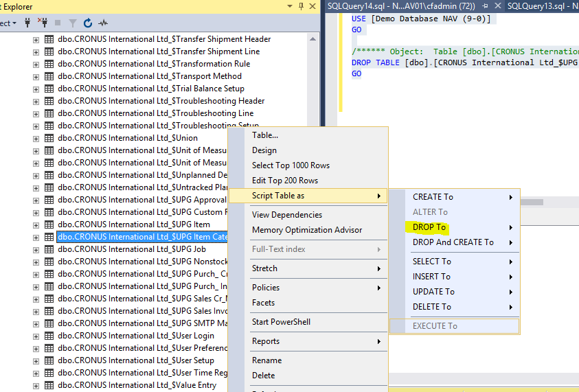Choose Select Top 1000 Rows
The image size is (579, 392).
pyautogui.click(x=308, y=165)
